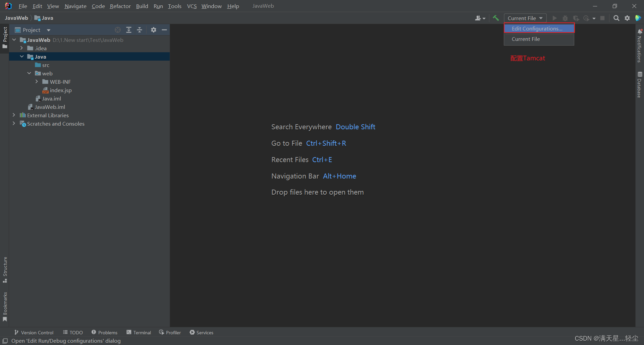
Task: Open the Structure side tab
Action: coord(5,270)
